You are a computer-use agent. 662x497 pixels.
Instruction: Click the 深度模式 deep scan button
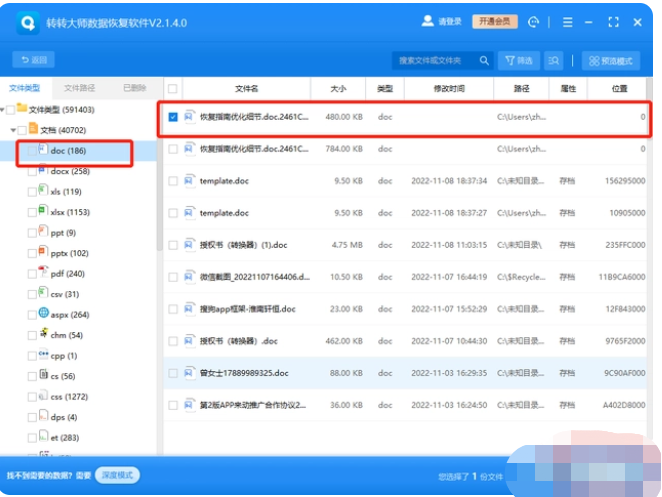pos(118,475)
